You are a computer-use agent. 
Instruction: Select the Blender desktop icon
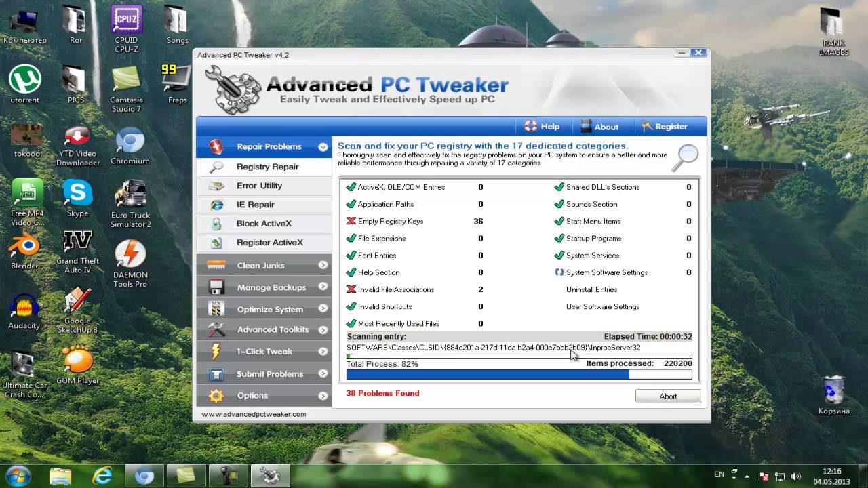click(24, 251)
